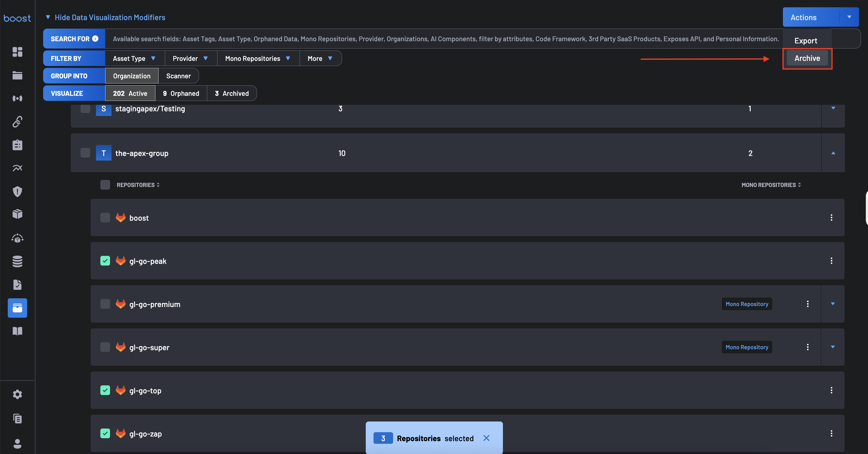Group into Scanner tab
The width and height of the screenshot is (868, 454).
point(178,76)
